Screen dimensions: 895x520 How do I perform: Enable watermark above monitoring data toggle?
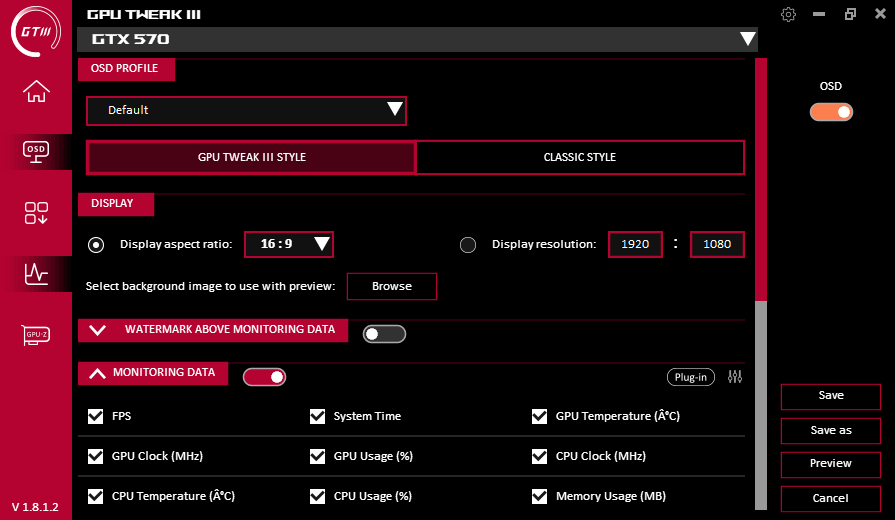[x=384, y=334]
